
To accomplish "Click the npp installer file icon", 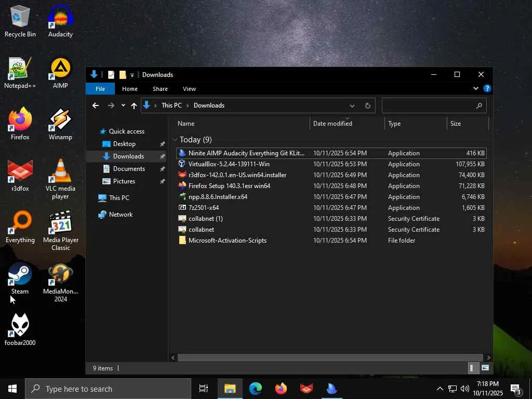I will (182, 196).
